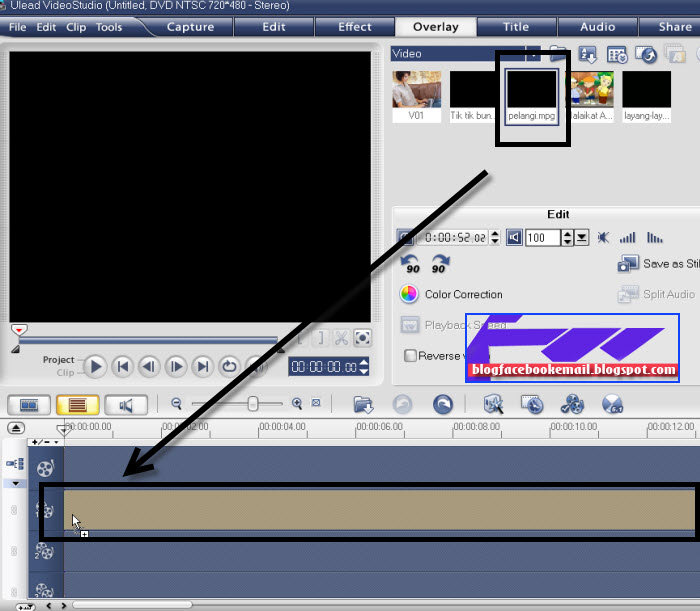Open the volume slider dropdown arrow
The width and height of the screenshot is (700, 611).
pyautogui.click(x=581, y=237)
